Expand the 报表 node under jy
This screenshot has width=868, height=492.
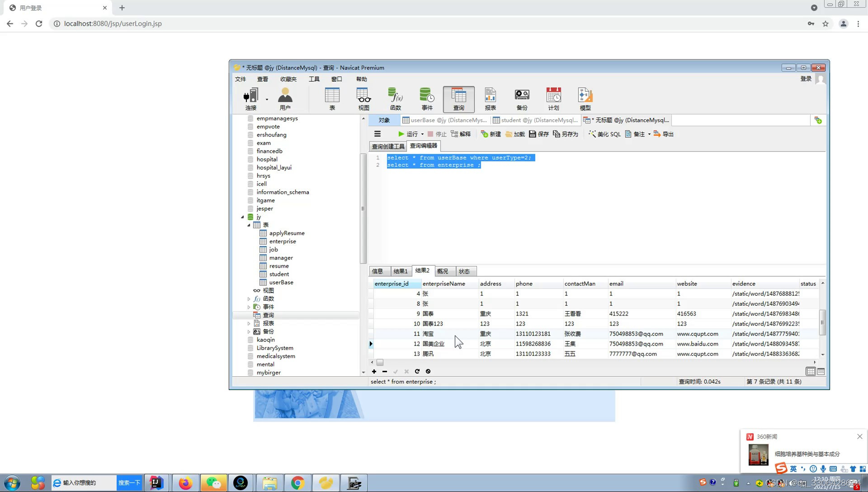point(249,323)
